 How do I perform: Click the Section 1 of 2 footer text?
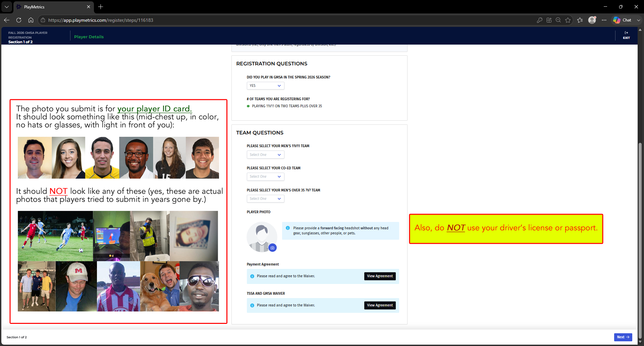tap(17, 337)
